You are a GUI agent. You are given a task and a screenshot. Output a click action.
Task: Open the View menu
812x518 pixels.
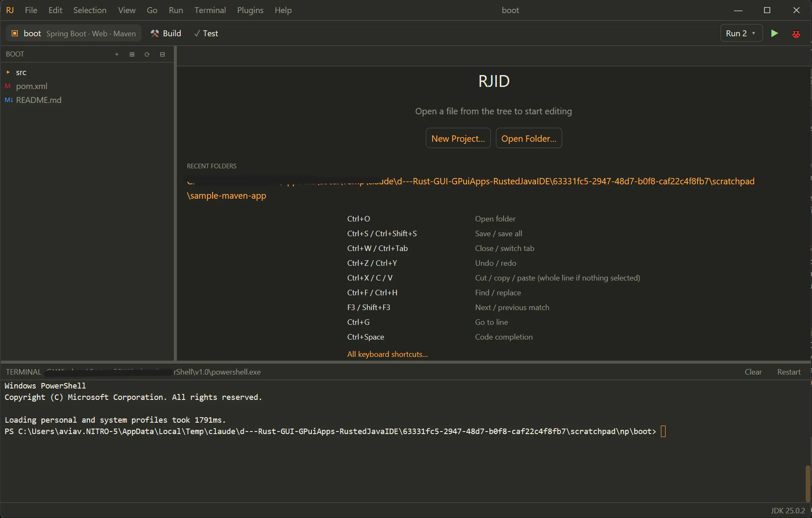(127, 10)
